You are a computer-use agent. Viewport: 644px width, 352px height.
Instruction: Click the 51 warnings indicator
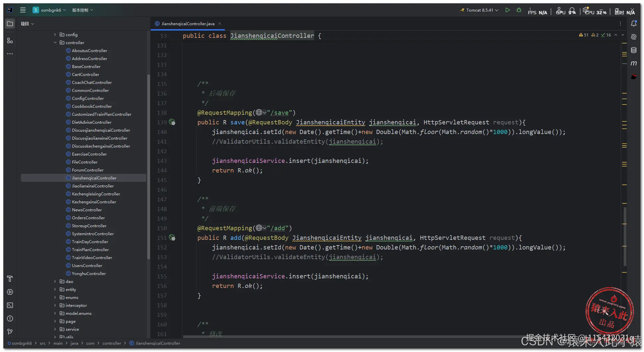point(584,35)
